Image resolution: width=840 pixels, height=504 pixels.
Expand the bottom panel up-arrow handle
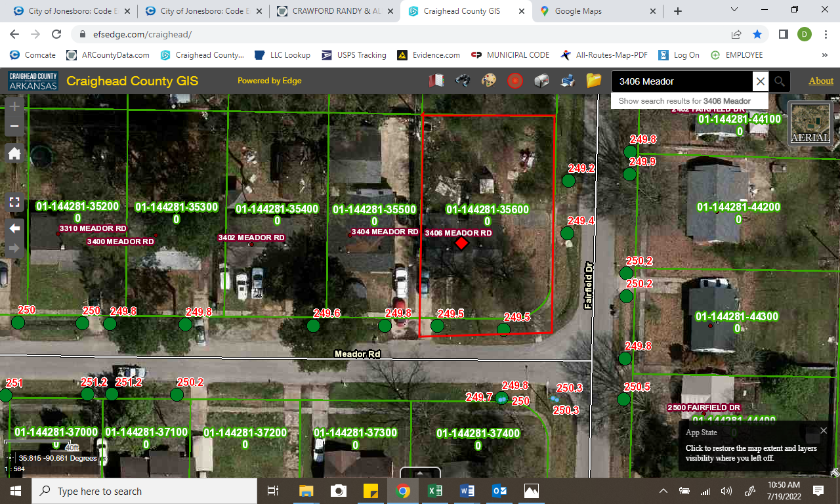point(420,472)
